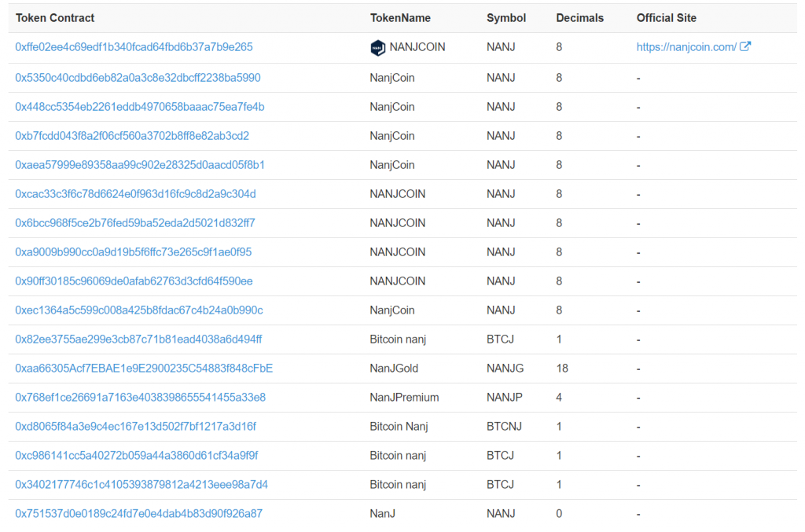Click the external link icon beside nanjcoin.com

[x=745, y=46]
